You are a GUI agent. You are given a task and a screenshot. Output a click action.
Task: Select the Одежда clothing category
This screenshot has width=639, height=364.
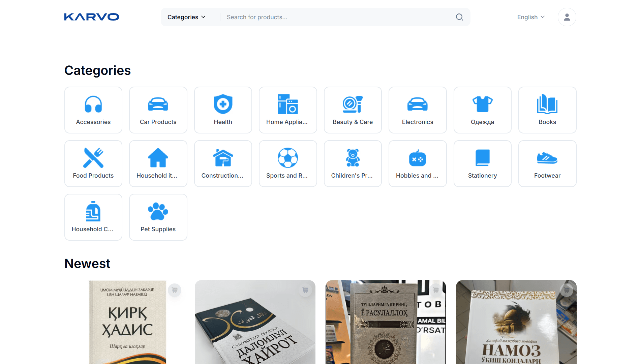pyautogui.click(x=482, y=110)
